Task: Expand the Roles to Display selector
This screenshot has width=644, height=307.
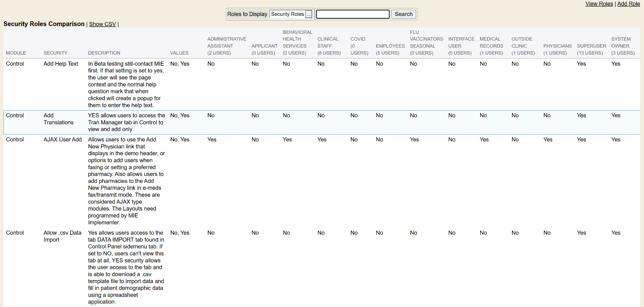Action: (x=287, y=14)
